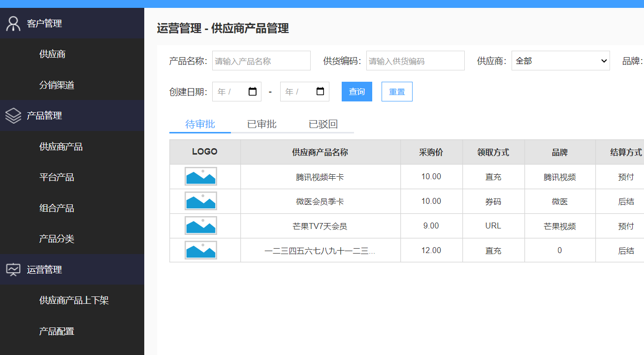Click the LOGO column header
The height and width of the screenshot is (355, 644).
coord(205,152)
